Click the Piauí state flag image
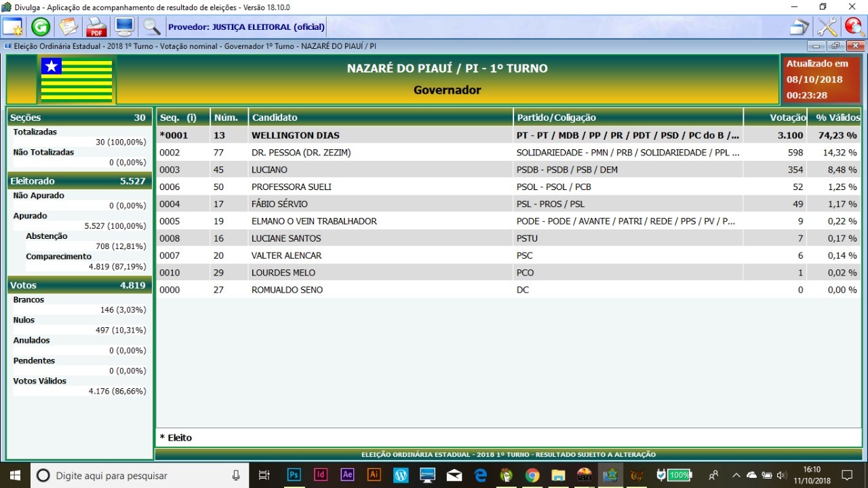This screenshot has height=488, width=868. coord(77,80)
